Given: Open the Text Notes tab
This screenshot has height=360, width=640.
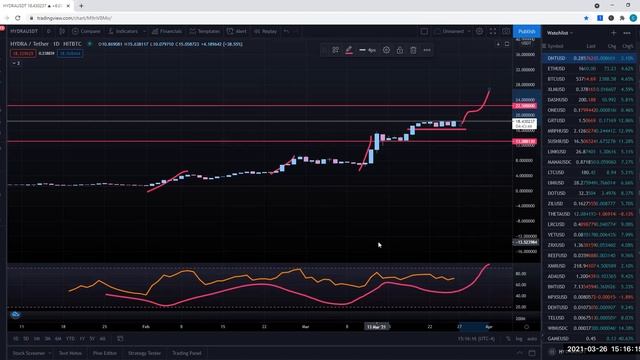Looking at the screenshot, I should [70, 353].
